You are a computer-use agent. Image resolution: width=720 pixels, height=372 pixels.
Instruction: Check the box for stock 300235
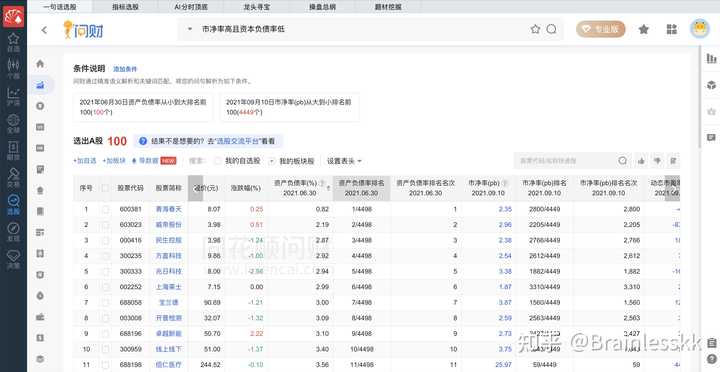106,256
